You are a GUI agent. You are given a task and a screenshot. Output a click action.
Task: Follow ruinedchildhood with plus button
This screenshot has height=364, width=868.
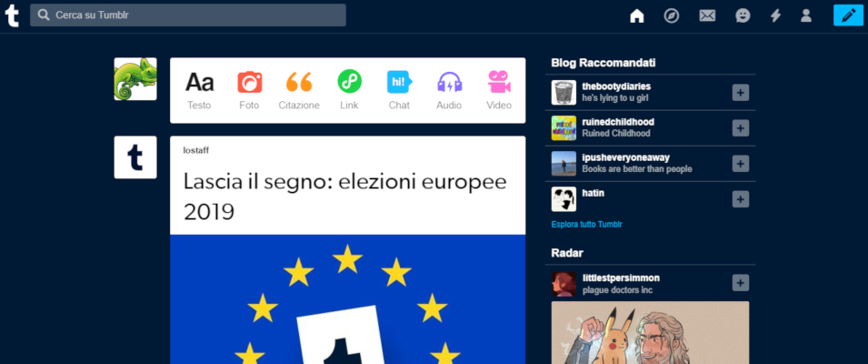[741, 128]
